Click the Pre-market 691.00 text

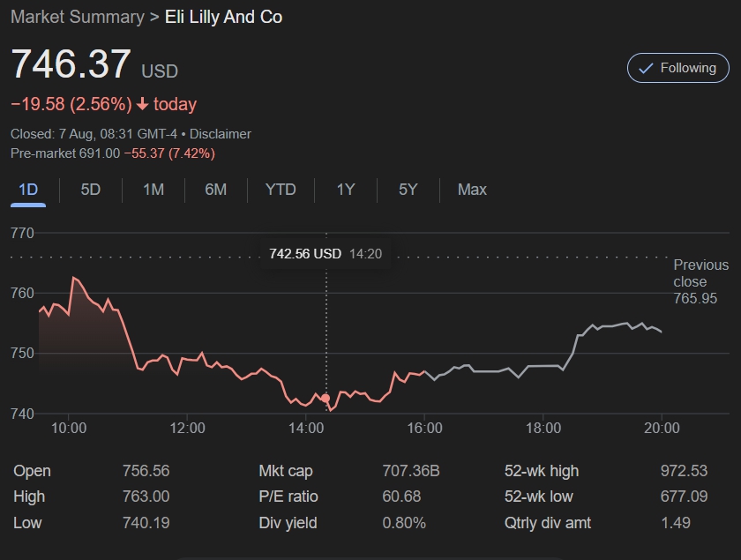tap(65, 153)
